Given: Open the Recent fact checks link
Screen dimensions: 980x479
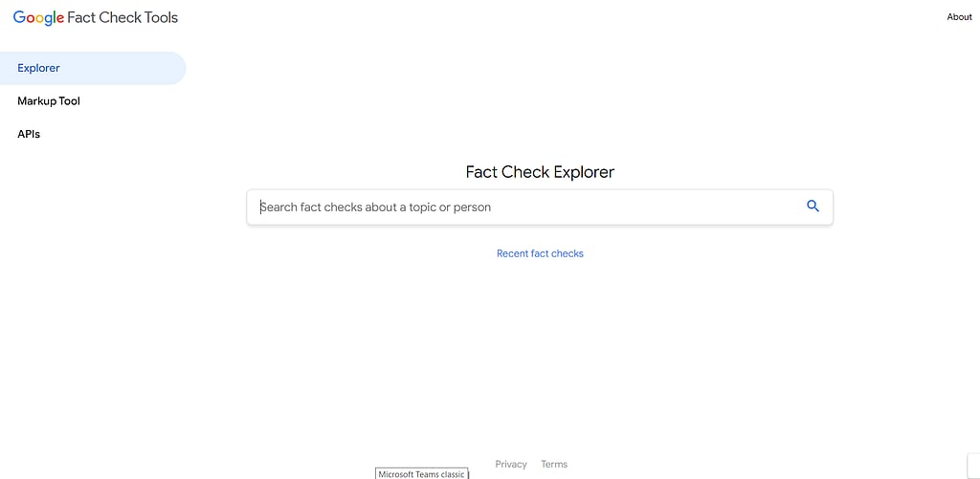Looking at the screenshot, I should tap(540, 253).
